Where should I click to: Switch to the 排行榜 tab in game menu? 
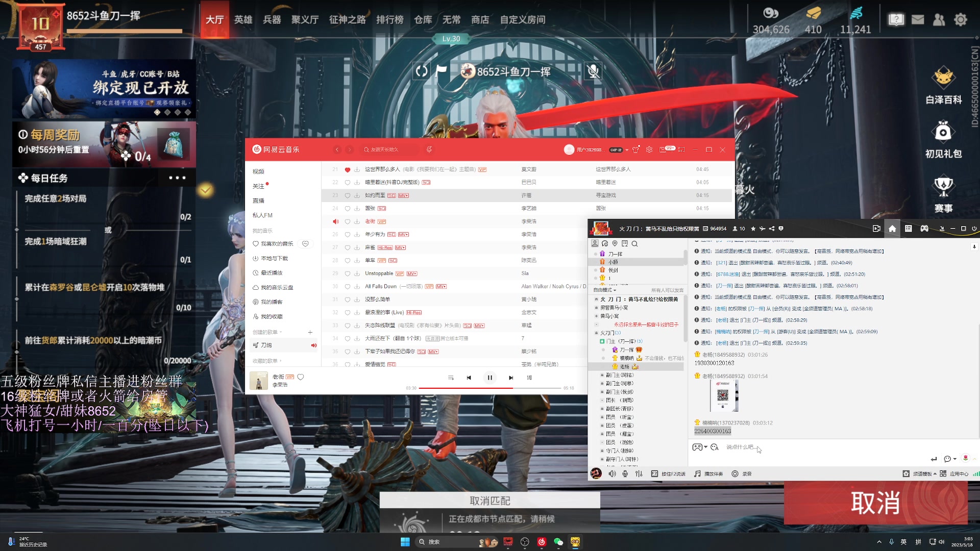[x=389, y=19]
